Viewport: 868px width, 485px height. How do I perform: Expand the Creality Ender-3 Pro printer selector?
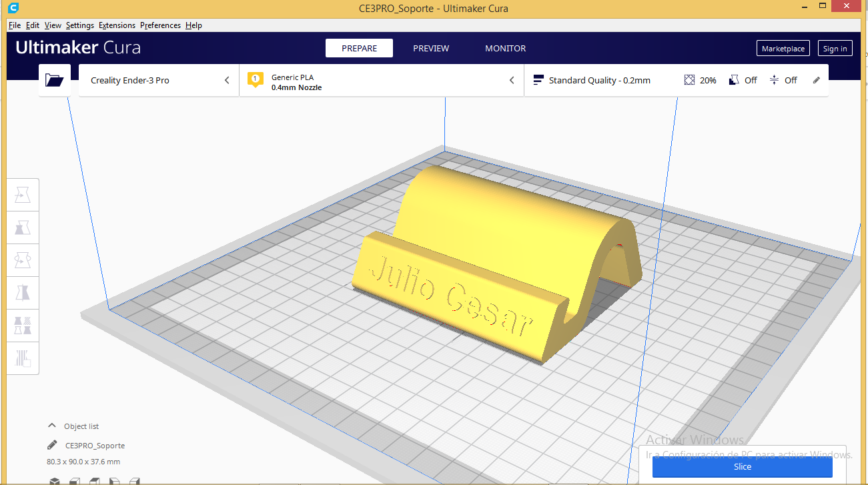click(159, 80)
